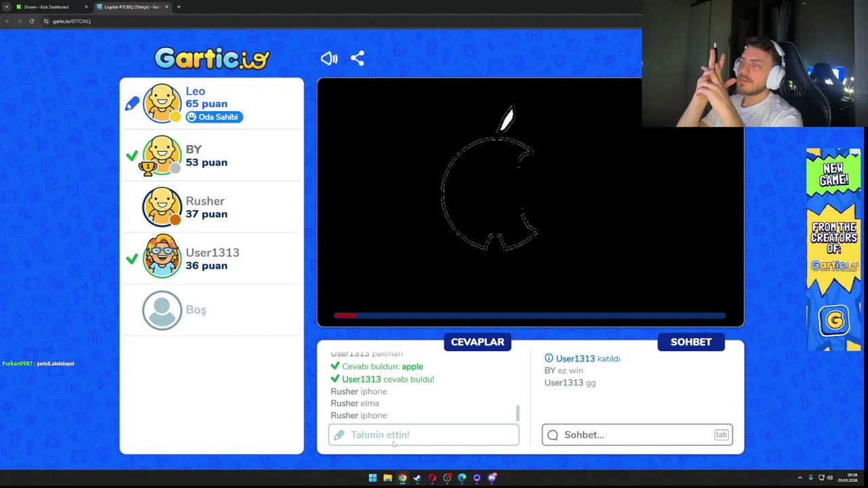Close the Logolar Gartic tab
Screen dimensions: 868x488
tap(167, 7)
